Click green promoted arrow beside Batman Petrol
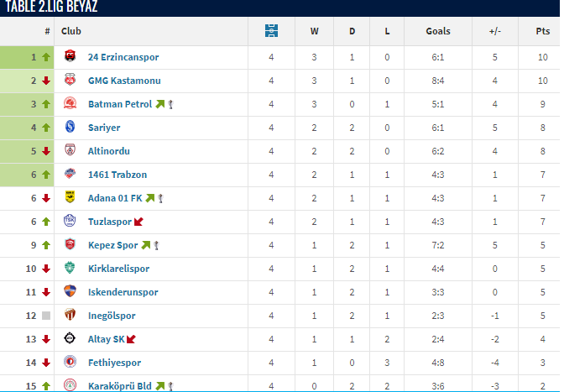The image size is (564, 392). coord(159,104)
